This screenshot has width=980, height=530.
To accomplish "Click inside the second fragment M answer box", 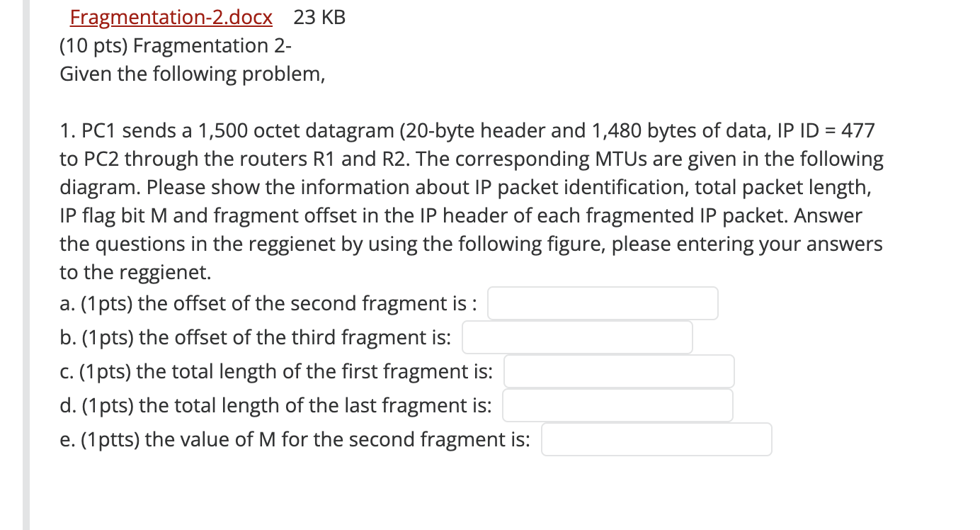I will point(656,439).
